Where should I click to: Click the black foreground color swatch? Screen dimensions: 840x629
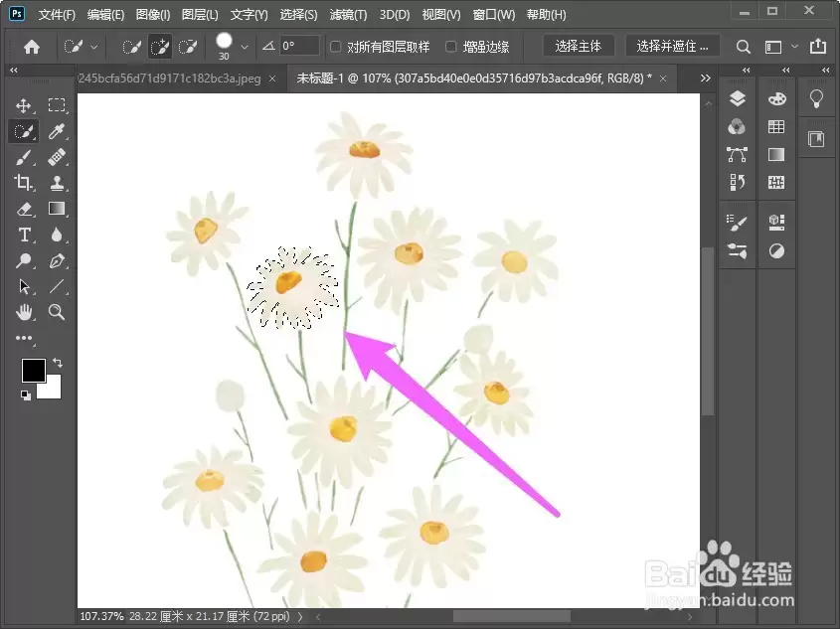33,371
